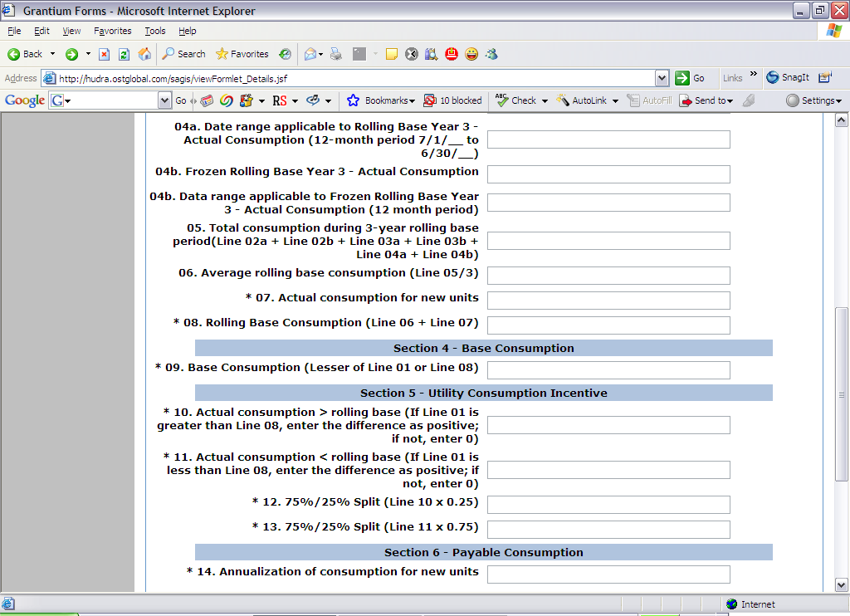
Task: Click the 75%/25% Split line 12 field
Action: coord(608,505)
